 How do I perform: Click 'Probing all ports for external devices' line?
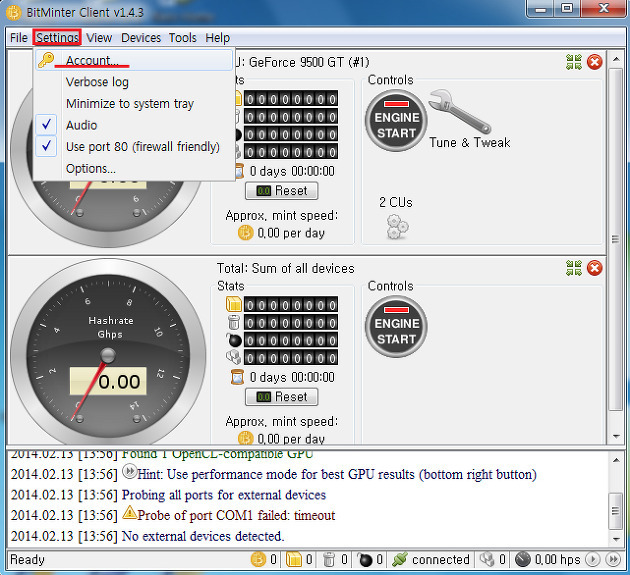[x=224, y=495]
